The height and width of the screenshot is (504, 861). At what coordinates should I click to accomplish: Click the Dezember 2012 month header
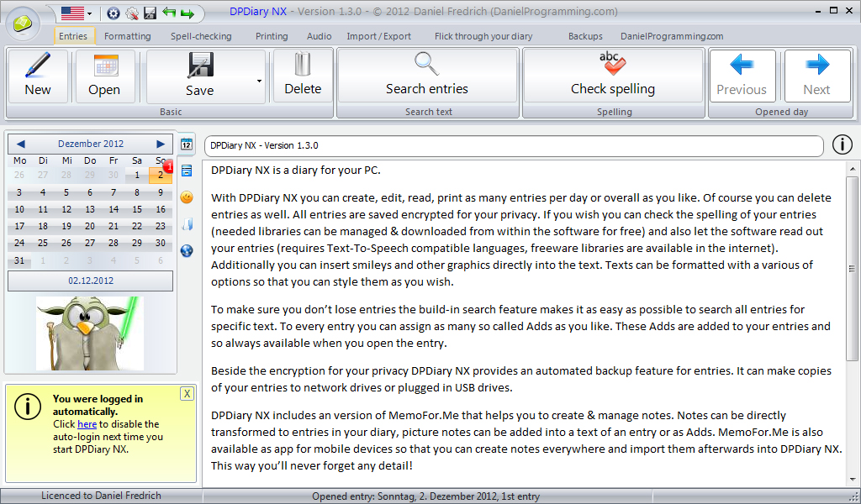pyautogui.click(x=91, y=144)
